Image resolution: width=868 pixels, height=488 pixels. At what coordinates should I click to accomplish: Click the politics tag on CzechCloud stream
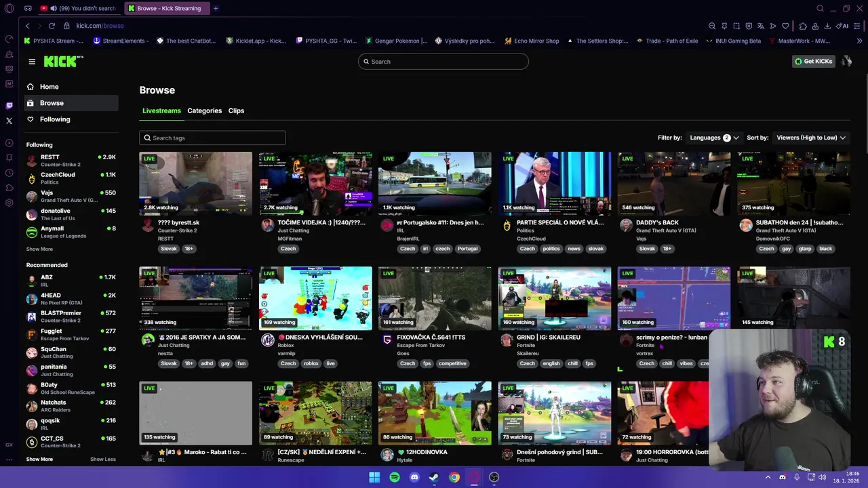coord(551,249)
